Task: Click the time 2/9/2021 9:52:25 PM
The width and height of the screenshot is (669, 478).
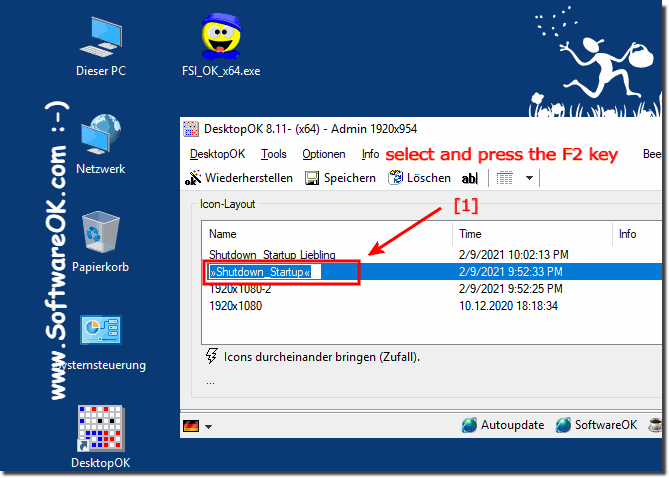Action: tap(511, 289)
